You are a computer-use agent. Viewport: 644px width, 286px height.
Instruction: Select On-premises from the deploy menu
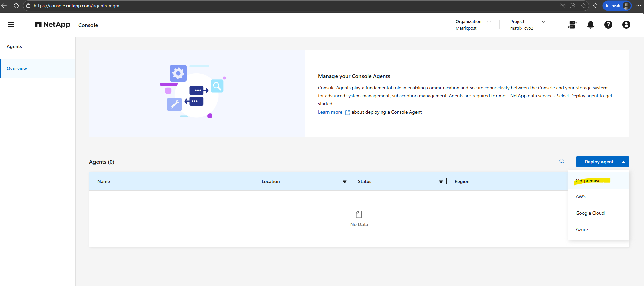(x=589, y=181)
